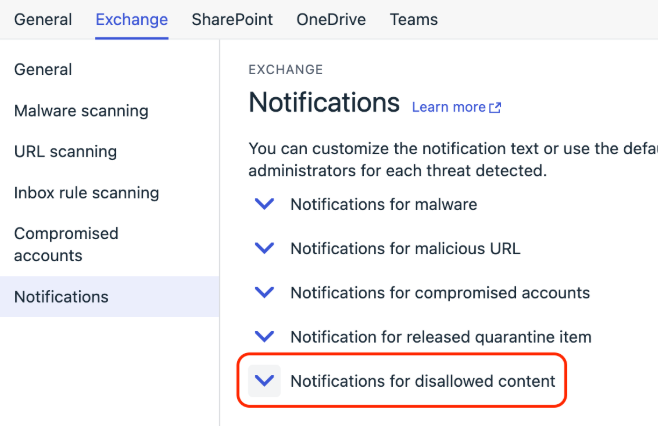Click the Notifications page heading
This screenshot has height=426, width=658.
point(324,102)
